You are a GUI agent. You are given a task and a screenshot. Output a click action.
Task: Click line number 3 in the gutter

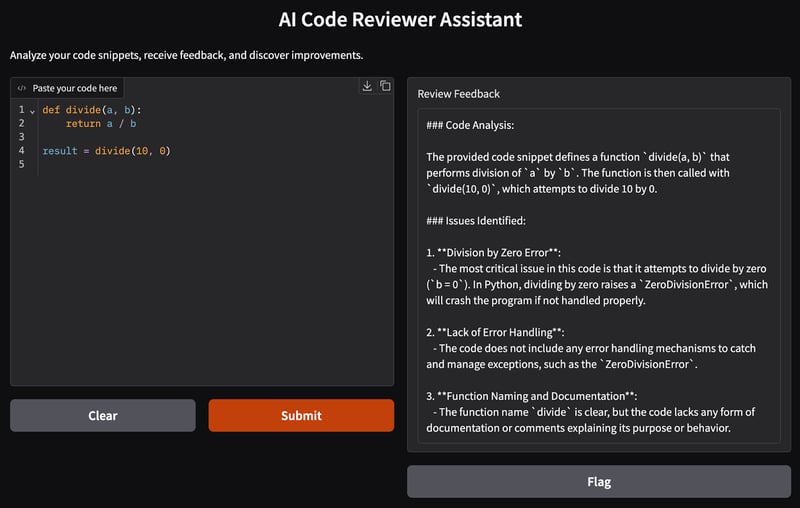tap(21, 137)
